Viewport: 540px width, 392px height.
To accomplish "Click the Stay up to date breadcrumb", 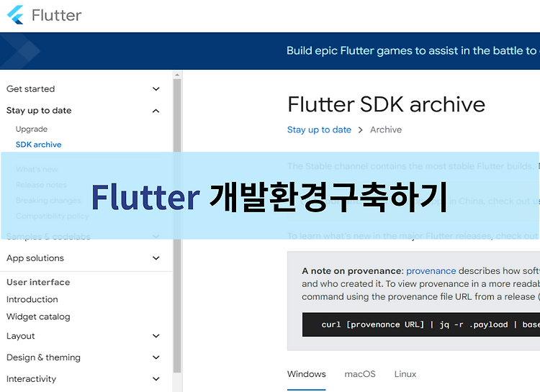I will 319,129.
